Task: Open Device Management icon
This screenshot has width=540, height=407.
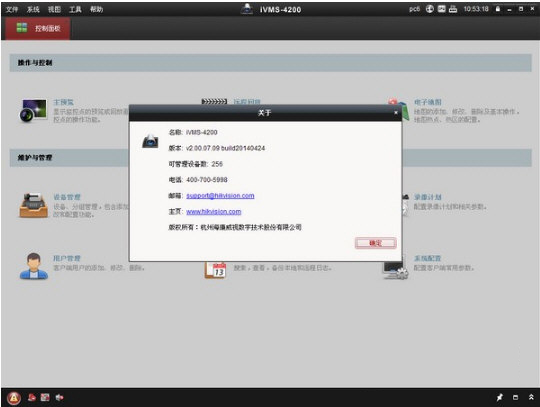Action: [x=33, y=205]
